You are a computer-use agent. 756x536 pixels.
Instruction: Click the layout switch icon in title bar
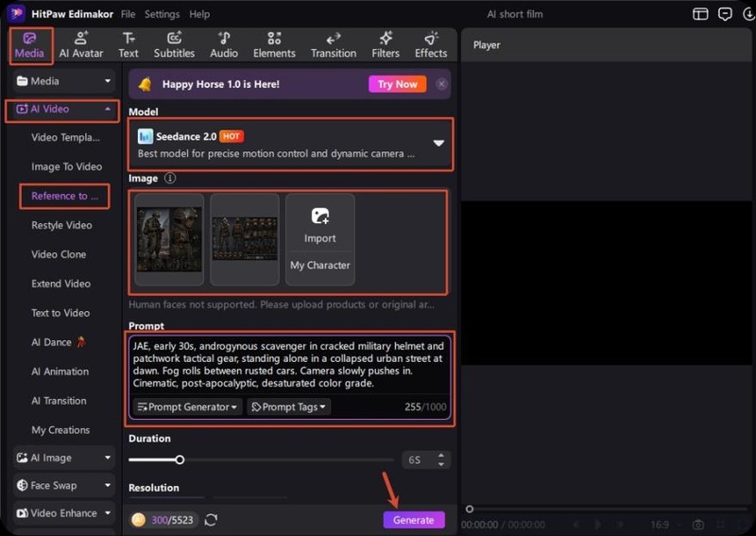click(700, 14)
